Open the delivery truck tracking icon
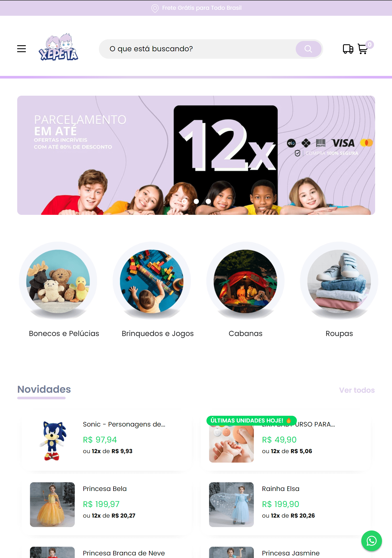 coord(348,49)
